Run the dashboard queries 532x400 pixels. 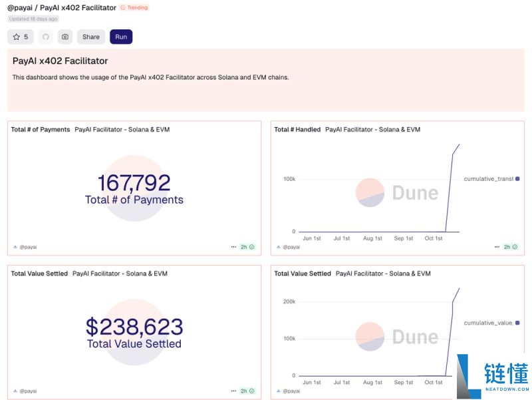121,37
